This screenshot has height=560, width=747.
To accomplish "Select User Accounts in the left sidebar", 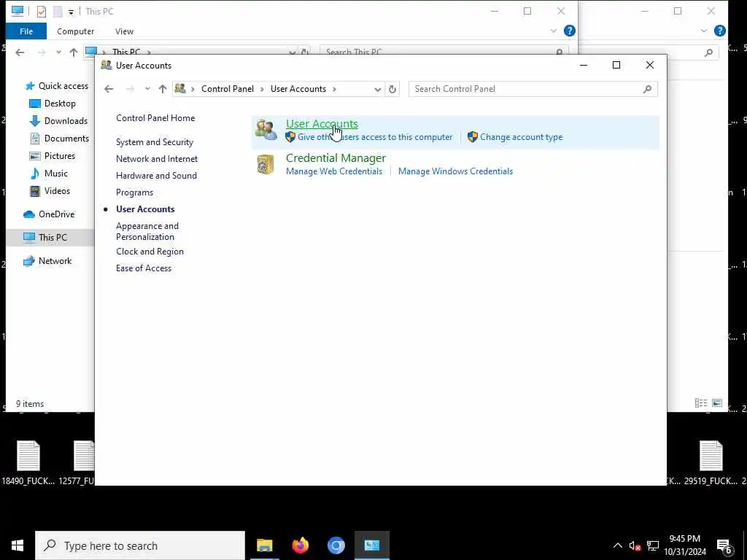I will tap(145, 209).
